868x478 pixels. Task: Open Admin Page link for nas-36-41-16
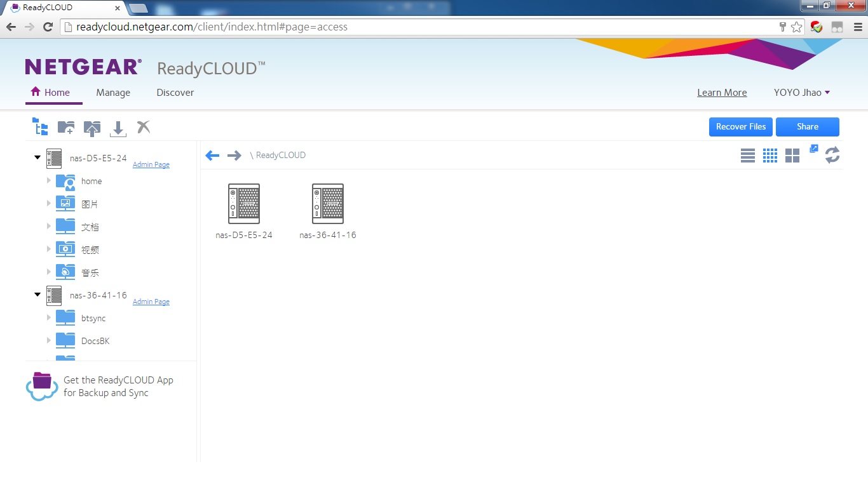(x=151, y=302)
